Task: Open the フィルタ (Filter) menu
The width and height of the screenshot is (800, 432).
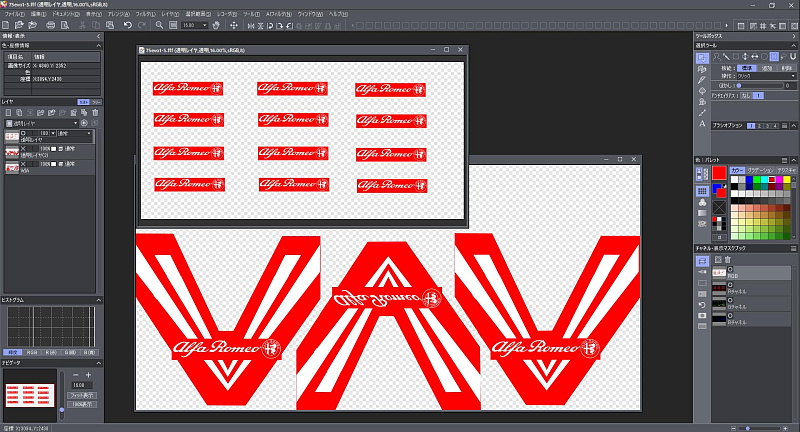Action: click(144, 14)
